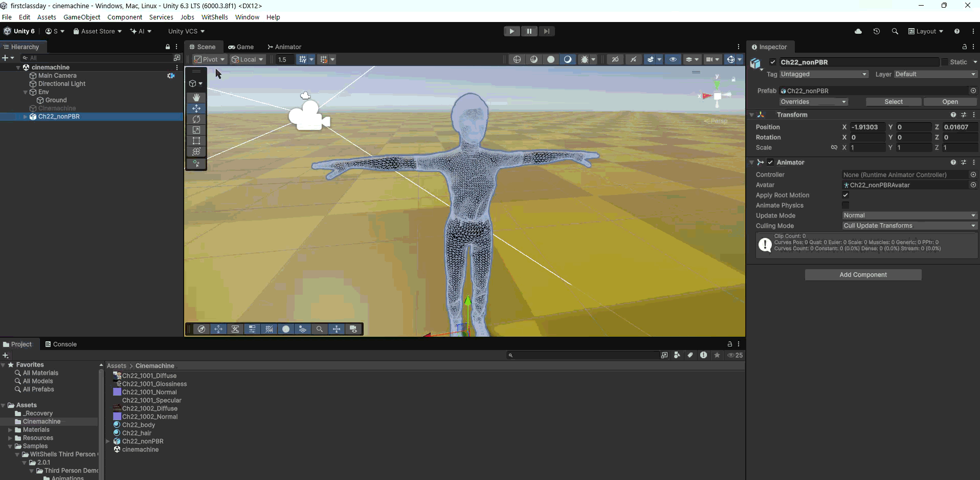Viewport: 980px width, 480px height.
Task: Open Update Mode dropdown
Action: 909,215
